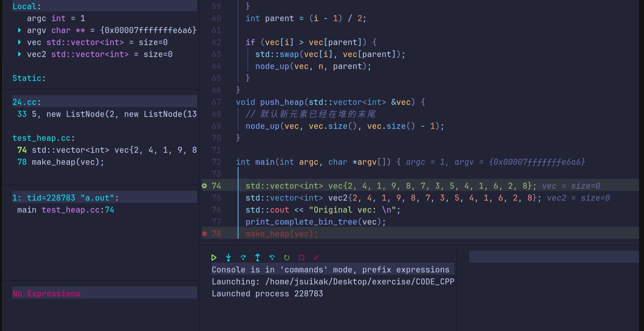Image resolution: width=644 pixels, height=331 pixels.
Task: Click the inline vec = size=0 hint
Action: pyautogui.click(x=571, y=186)
